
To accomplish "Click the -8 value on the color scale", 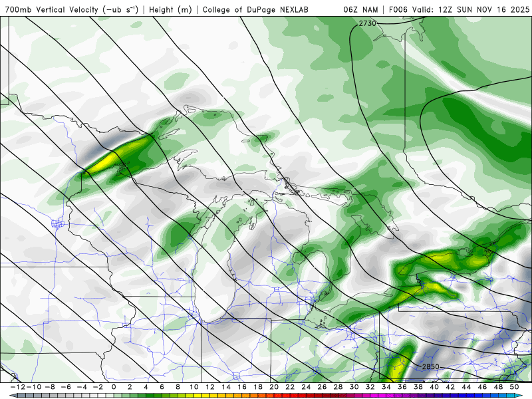I will coord(50,387).
